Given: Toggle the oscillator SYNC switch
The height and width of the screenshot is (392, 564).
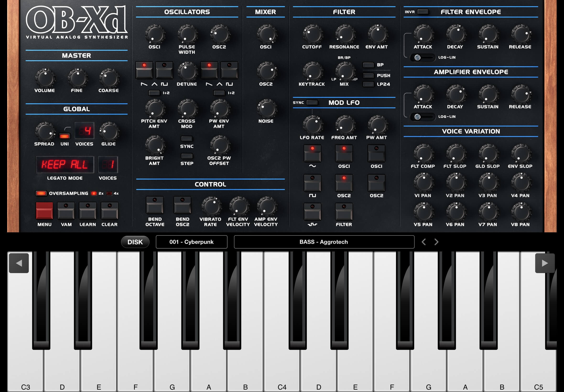Looking at the screenshot, I should pos(187,139).
